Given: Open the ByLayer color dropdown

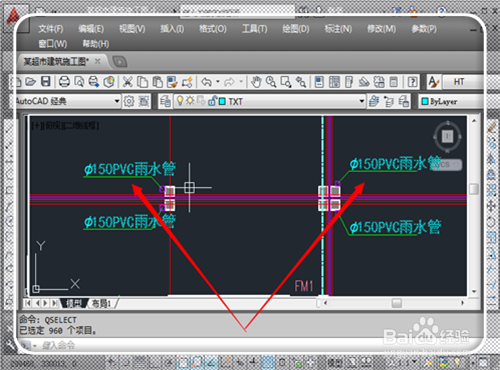Looking at the screenshot, I should pyautogui.click(x=452, y=101).
